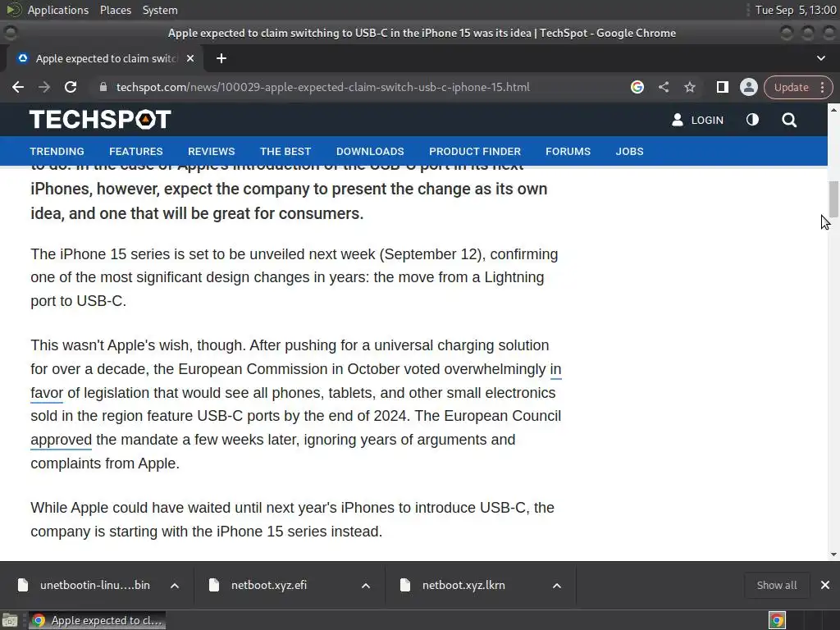The image size is (840, 630).
Task: Share this page via share icon
Action: click(x=663, y=87)
